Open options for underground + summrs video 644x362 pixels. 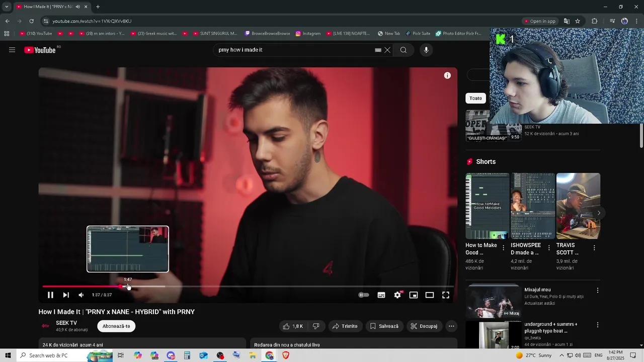598,325
